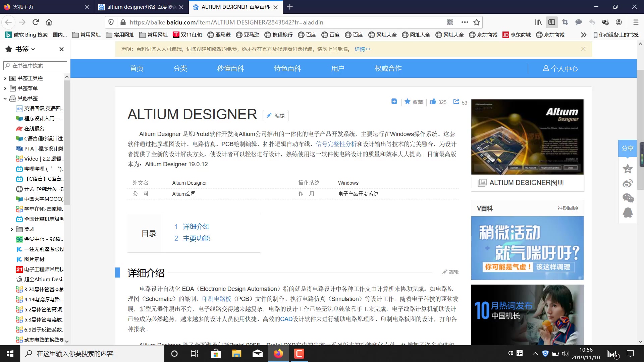Click the side 分享 share button
The height and width of the screenshot is (362, 644).
(x=628, y=148)
